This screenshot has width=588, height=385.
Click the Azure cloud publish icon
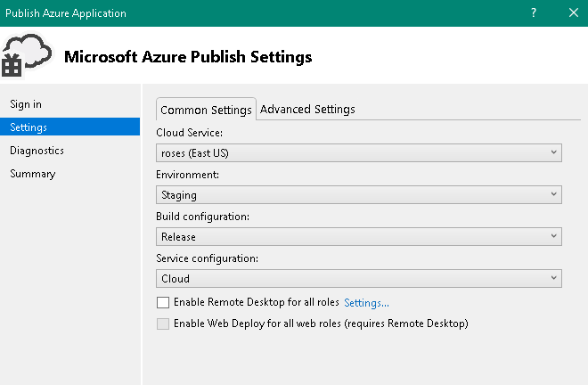click(26, 55)
